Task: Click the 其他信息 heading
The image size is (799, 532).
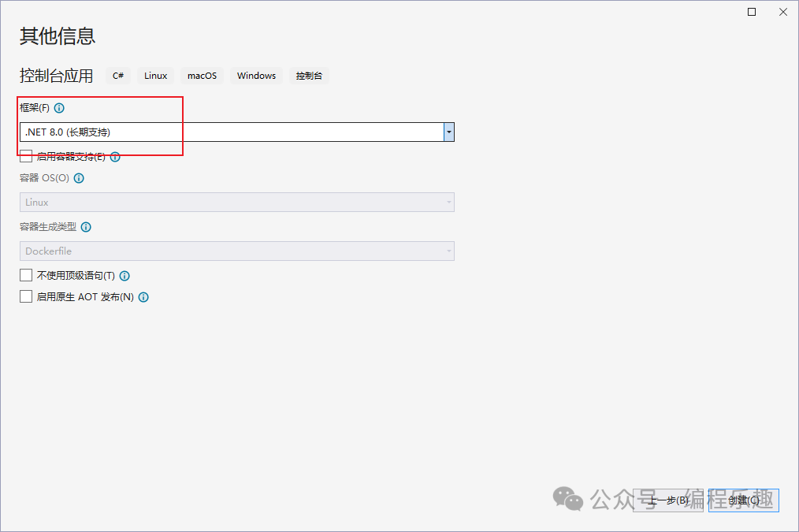Action: (x=57, y=36)
